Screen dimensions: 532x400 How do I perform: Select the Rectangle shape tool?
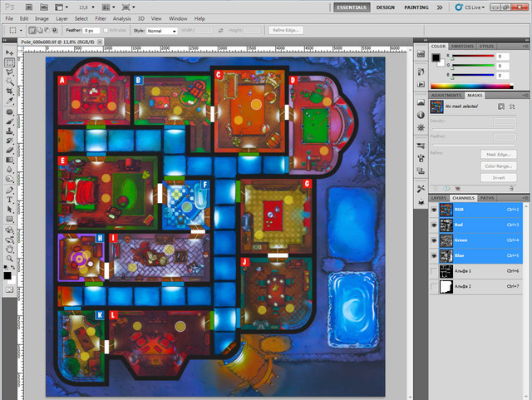9,219
